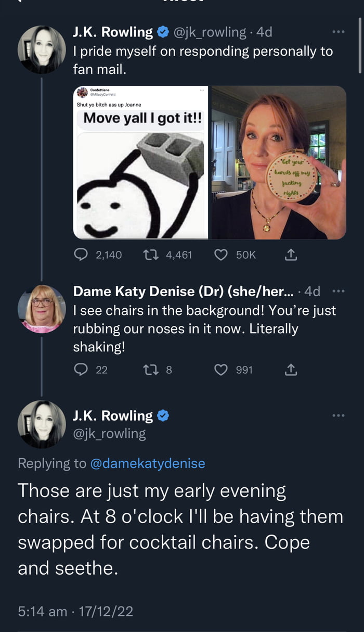
Task: Retweet the fan mail tweet
Action: tap(151, 255)
